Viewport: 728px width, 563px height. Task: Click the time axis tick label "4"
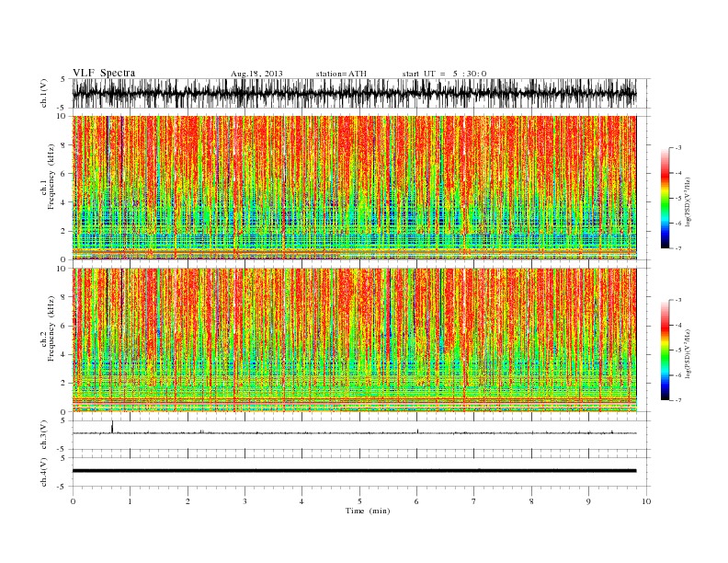(301, 501)
